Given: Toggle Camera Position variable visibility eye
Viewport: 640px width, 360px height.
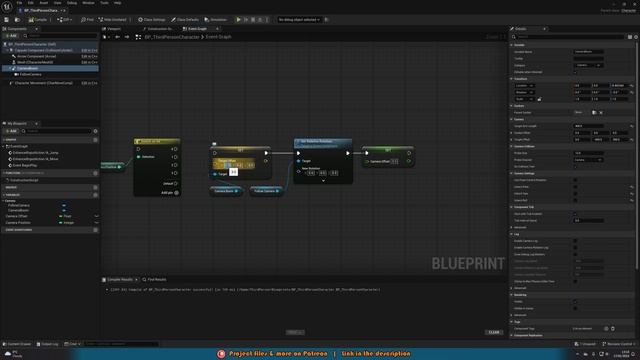Looking at the screenshot, I should tap(96, 222).
